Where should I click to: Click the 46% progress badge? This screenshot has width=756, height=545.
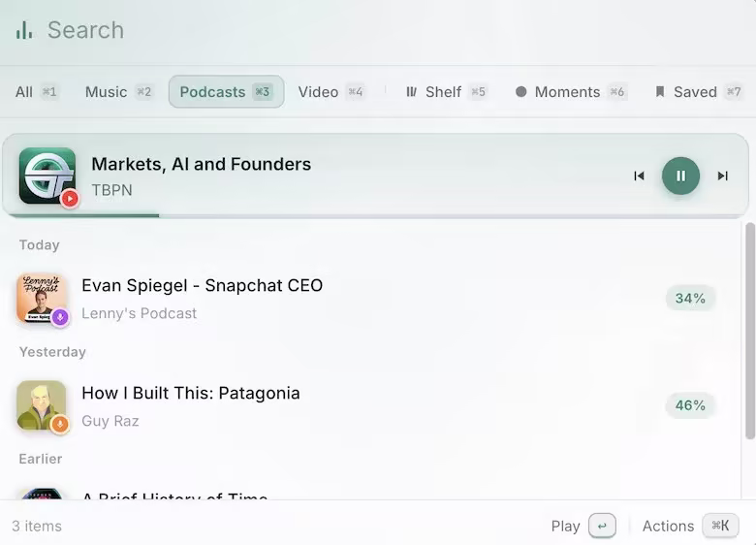(690, 405)
